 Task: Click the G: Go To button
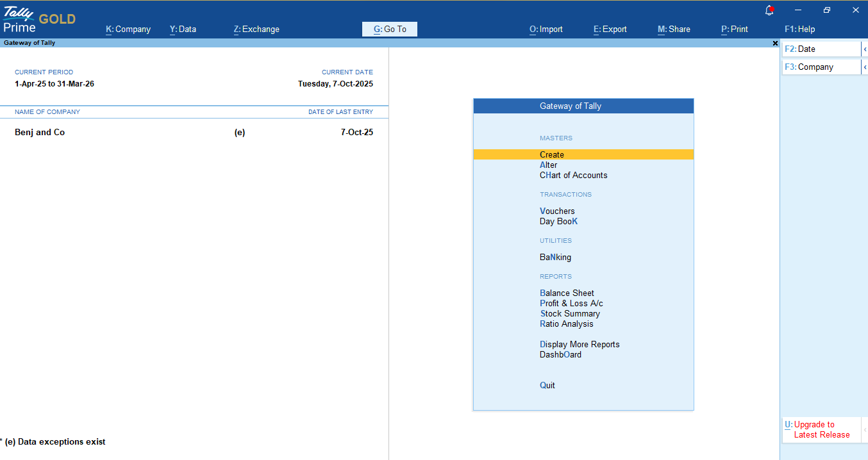click(390, 29)
